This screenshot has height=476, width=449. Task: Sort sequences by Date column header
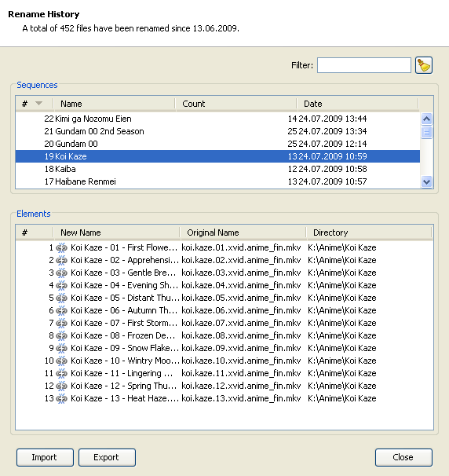coord(357,104)
